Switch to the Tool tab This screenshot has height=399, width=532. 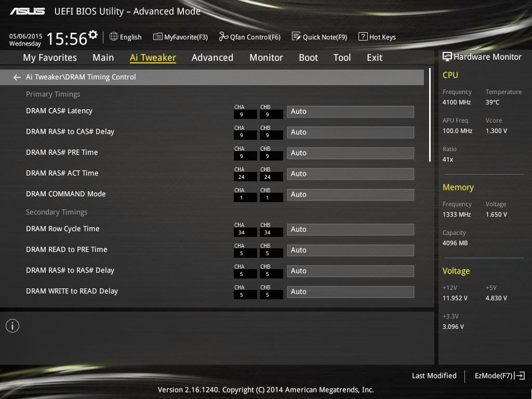[x=342, y=58]
